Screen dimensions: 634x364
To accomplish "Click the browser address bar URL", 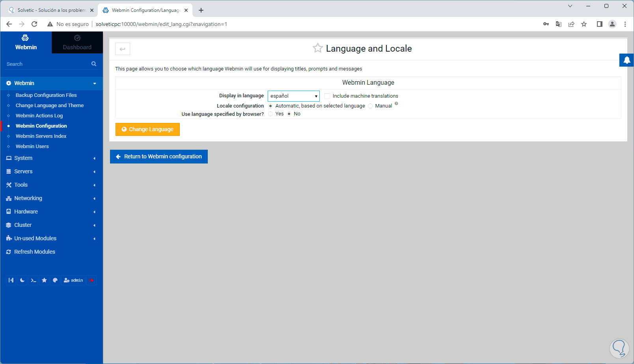I will [x=161, y=24].
